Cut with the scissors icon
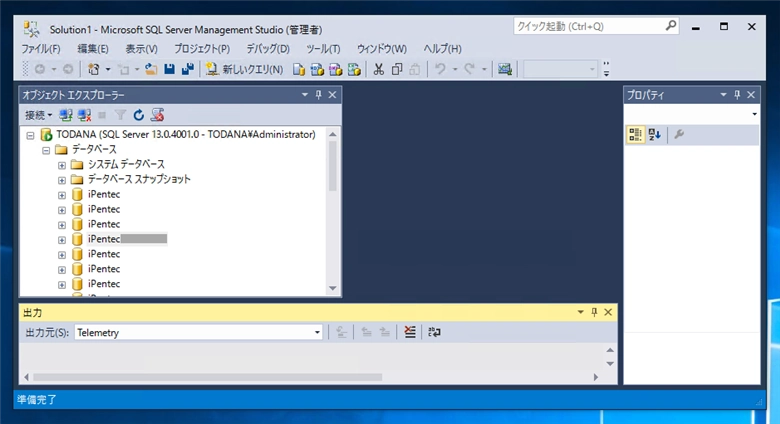 coord(379,69)
